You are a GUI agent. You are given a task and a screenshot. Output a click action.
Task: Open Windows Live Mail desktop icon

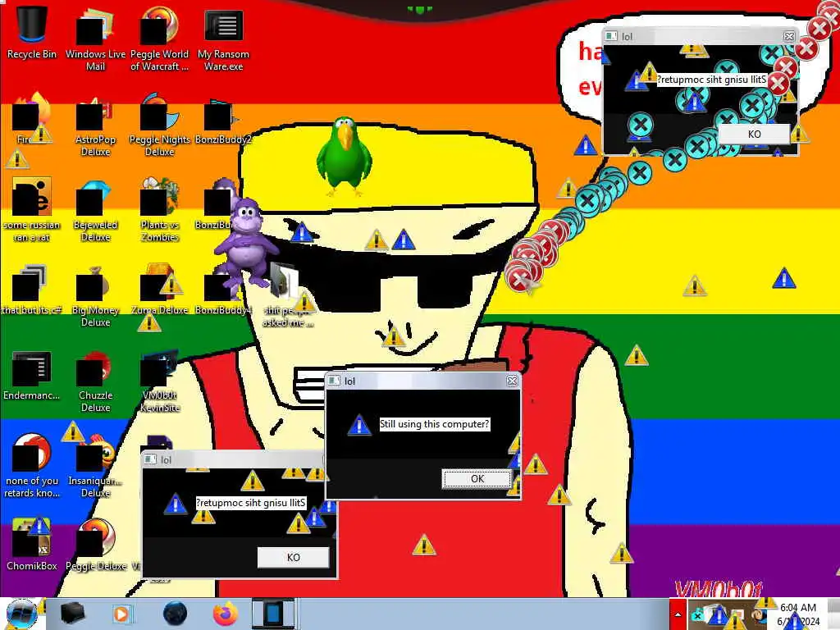(x=95, y=39)
